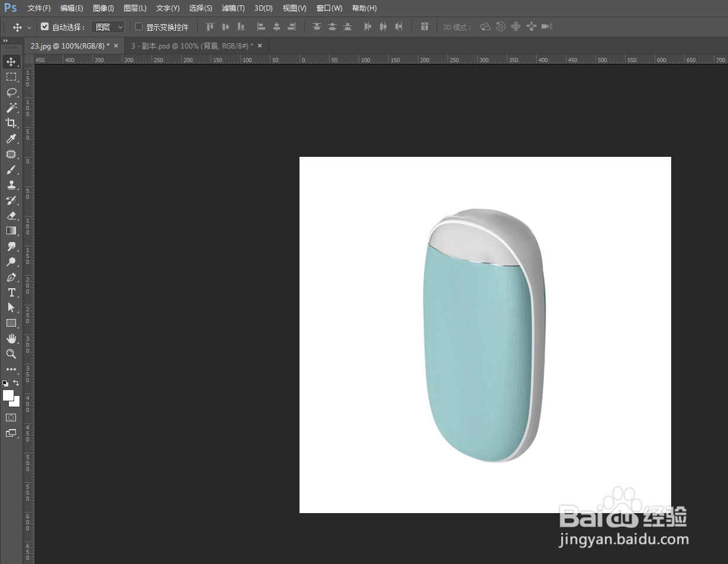
Task: Distribute left edges in options bar
Action: pos(368,27)
